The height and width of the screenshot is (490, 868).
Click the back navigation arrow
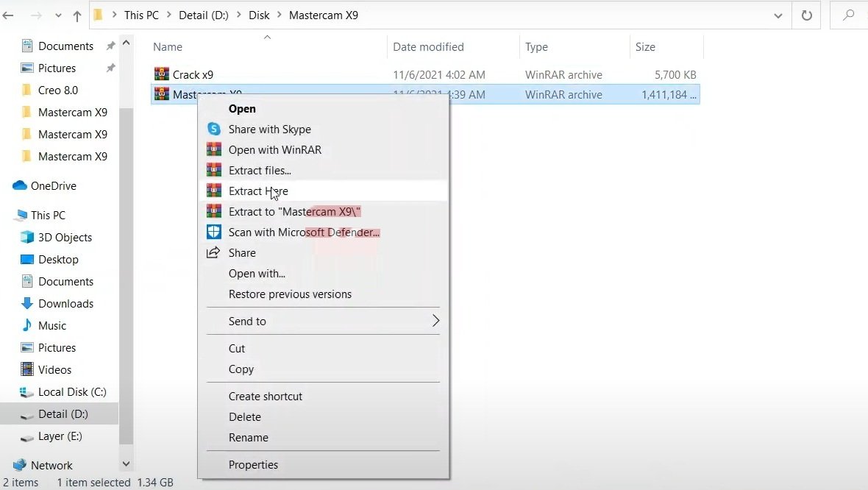point(8,15)
